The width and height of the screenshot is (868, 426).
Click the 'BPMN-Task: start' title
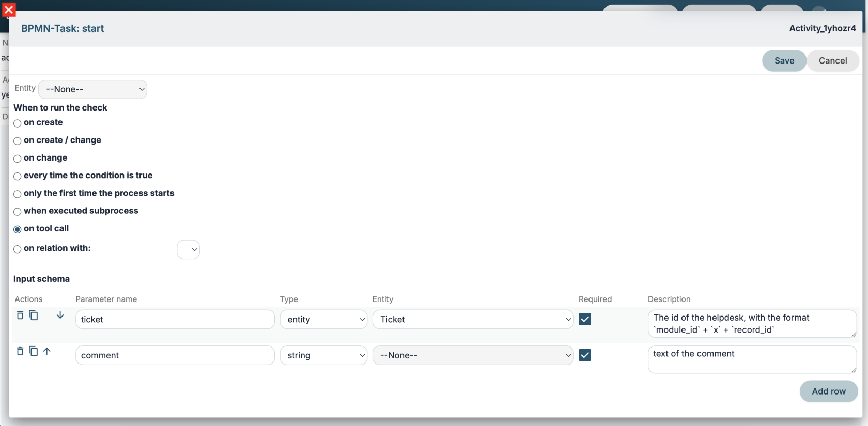(x=63, y=29)
